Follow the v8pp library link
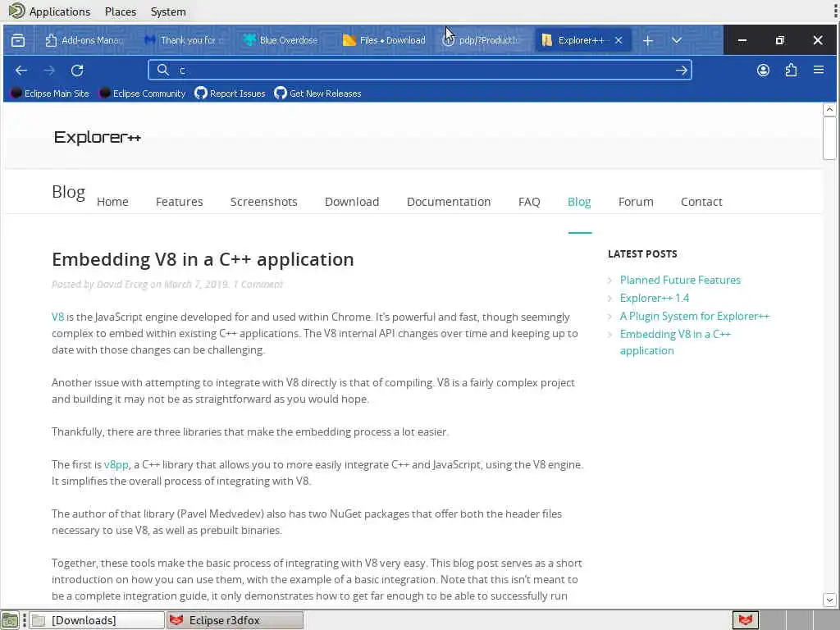Viewport: 840px width, 630px height. 116,465
